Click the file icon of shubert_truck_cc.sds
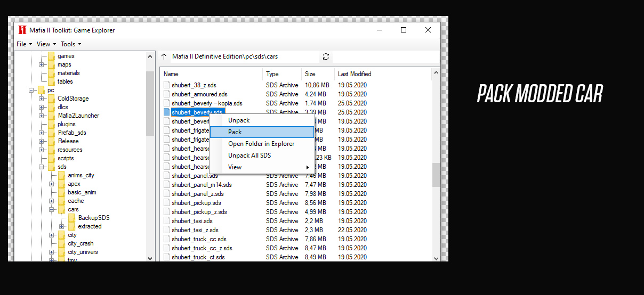Viewport: 644px width, 295px height. coord(166,239)
